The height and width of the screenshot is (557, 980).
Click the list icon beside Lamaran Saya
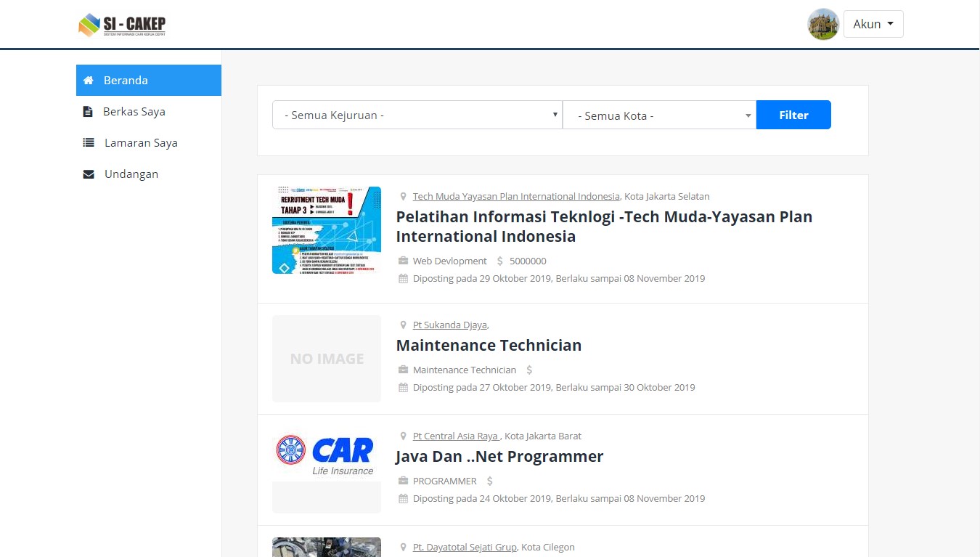[89, 143]
